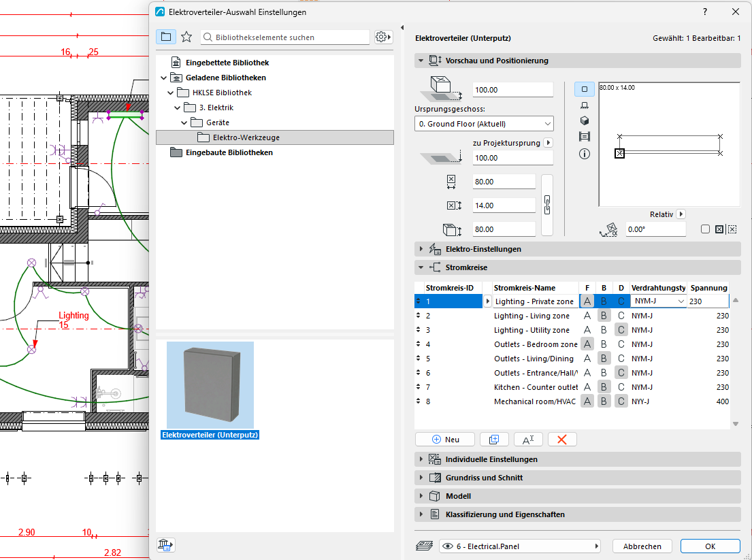Open the 6 - Electrical.Panel layer dropdown

[x=520, y=546]
